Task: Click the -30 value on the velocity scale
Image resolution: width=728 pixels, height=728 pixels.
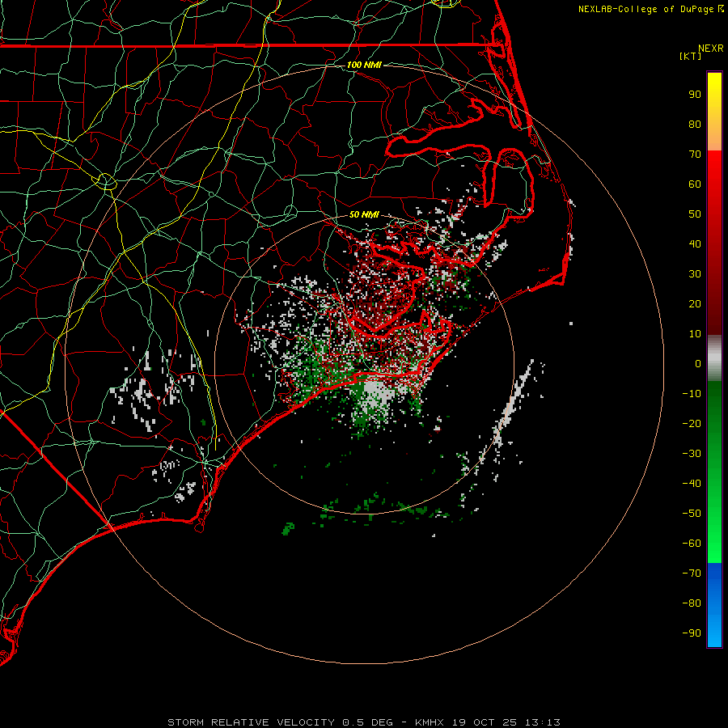Action: pos(692,454)
